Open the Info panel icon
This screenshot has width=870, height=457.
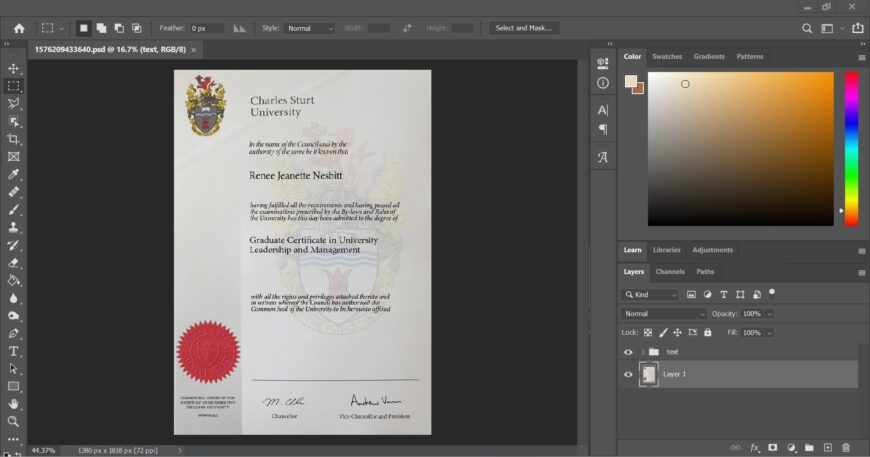603,83
